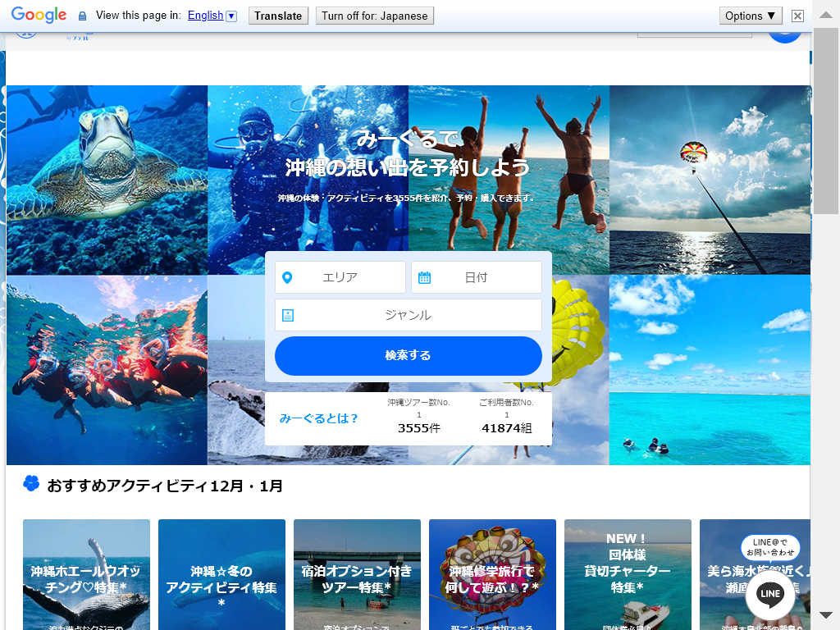Click the 41874組 user count text
The image size is (840, 630).
tap(507, 428)
